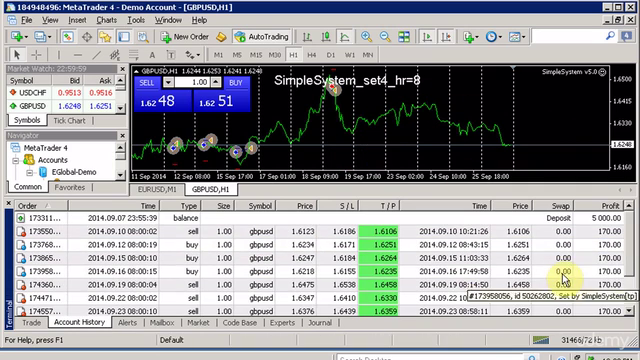Viewport: 640px width, 360px height.
Task: Open the lot volume dropdown arrow
Action: coord(168,82)
